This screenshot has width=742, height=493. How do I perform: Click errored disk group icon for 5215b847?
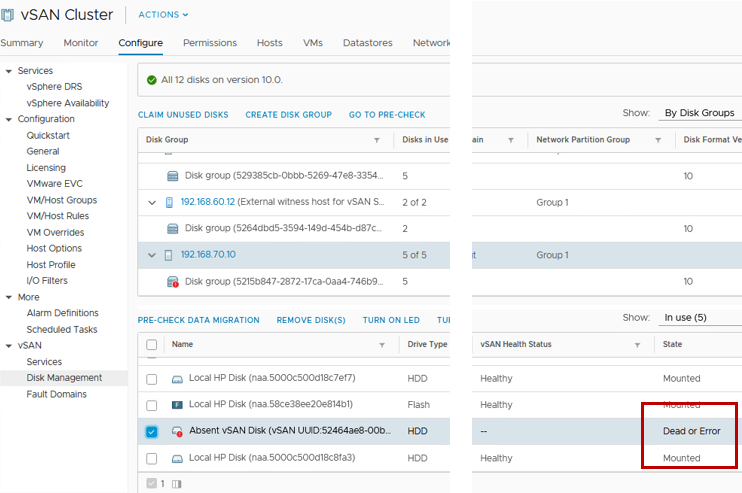173,282
